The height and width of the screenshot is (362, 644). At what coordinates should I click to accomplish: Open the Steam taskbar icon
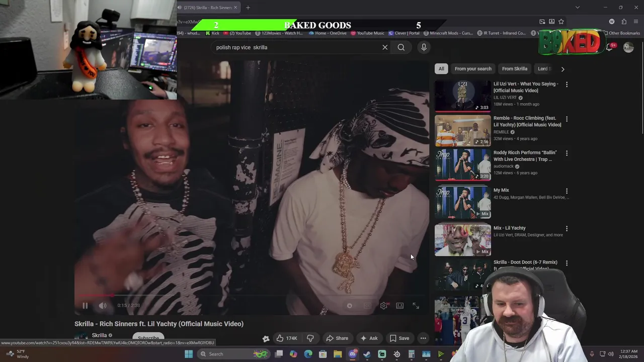point(367,354)
